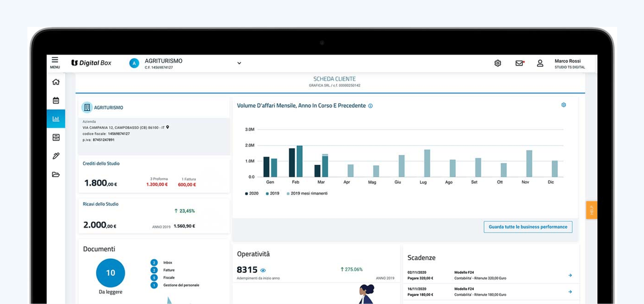This screenshot has height=304, width=644.
Task: Expand the AGRITURISMO client dropdown chevron
Action: pyautogui.click(x=239, y=63)
